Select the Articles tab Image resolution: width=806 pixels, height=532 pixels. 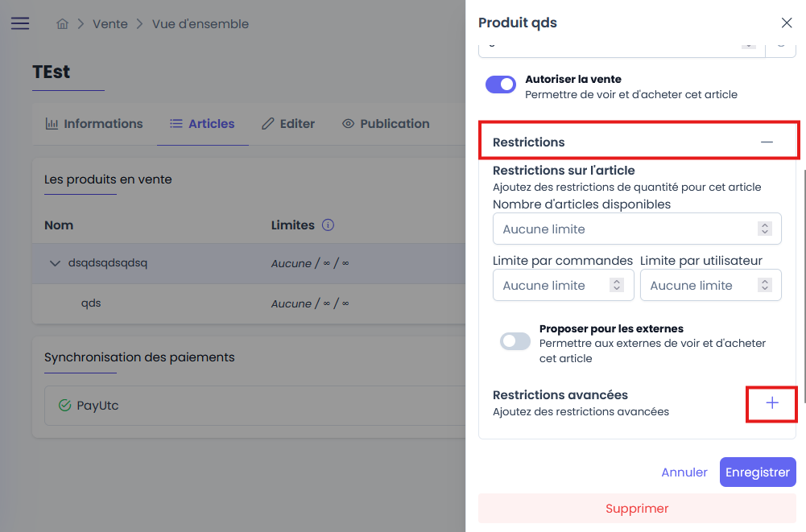click(x=203, y=124)
